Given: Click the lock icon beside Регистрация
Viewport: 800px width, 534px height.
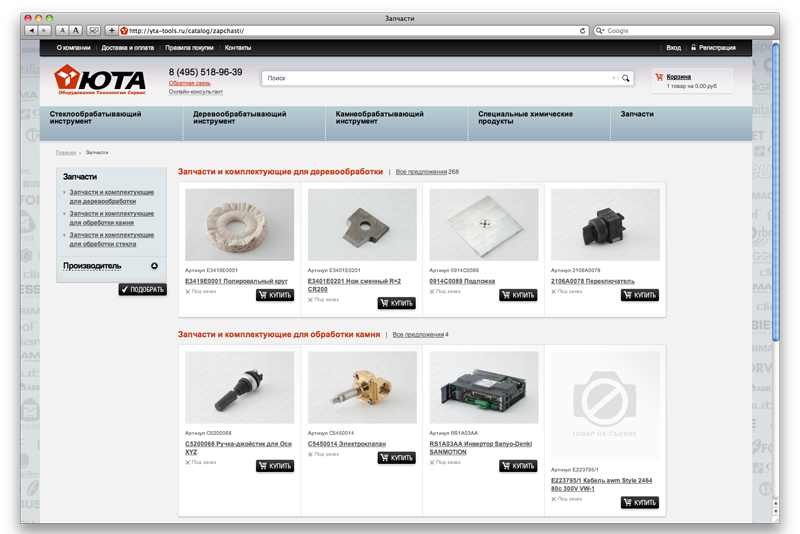Looking at the screenshot, I should coord(693,47).
